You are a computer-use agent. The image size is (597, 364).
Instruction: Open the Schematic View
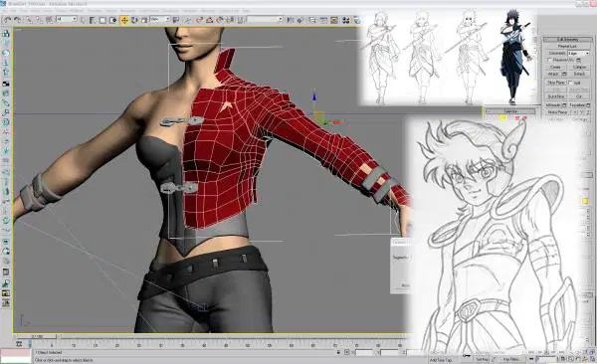point(334,20)
